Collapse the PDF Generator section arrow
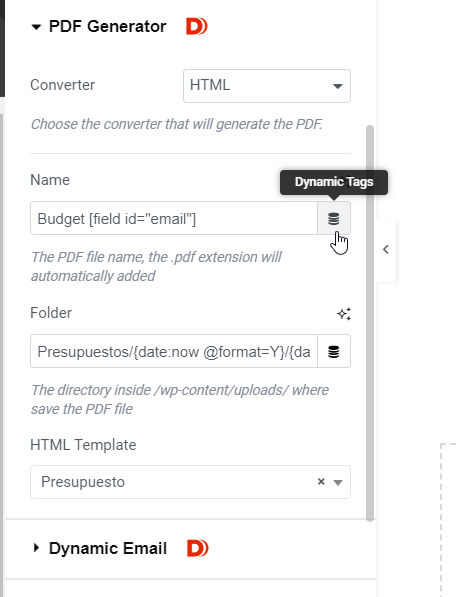 click(36, 27)
